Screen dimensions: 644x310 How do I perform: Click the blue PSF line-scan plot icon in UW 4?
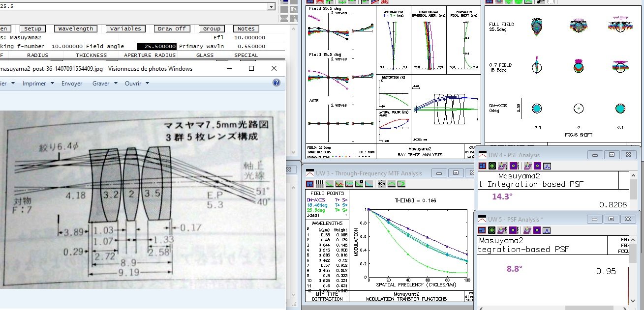(x=547, y=166)
